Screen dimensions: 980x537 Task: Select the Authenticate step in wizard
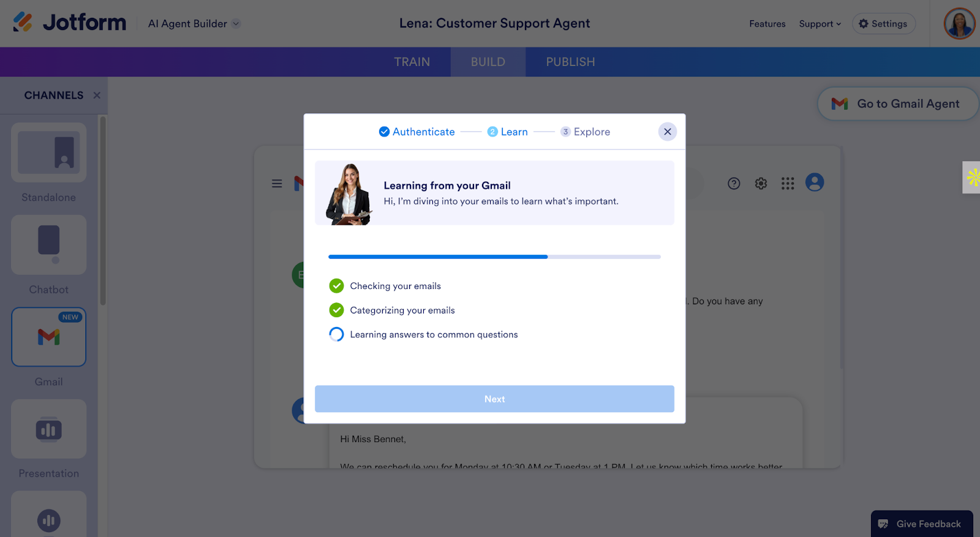coord(417,132)
